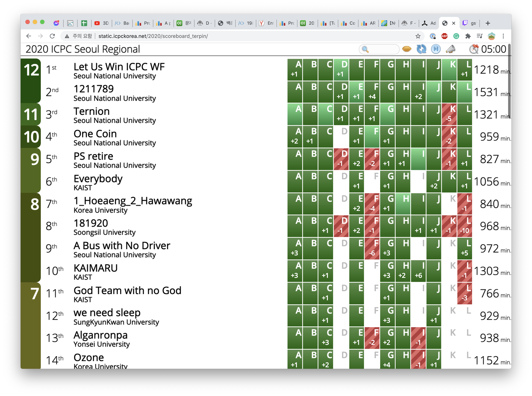Image resolution: width=532 pixels, height=396 pixels.
Task: Click the megaphone announcement icon
Action: click(450, 49)
